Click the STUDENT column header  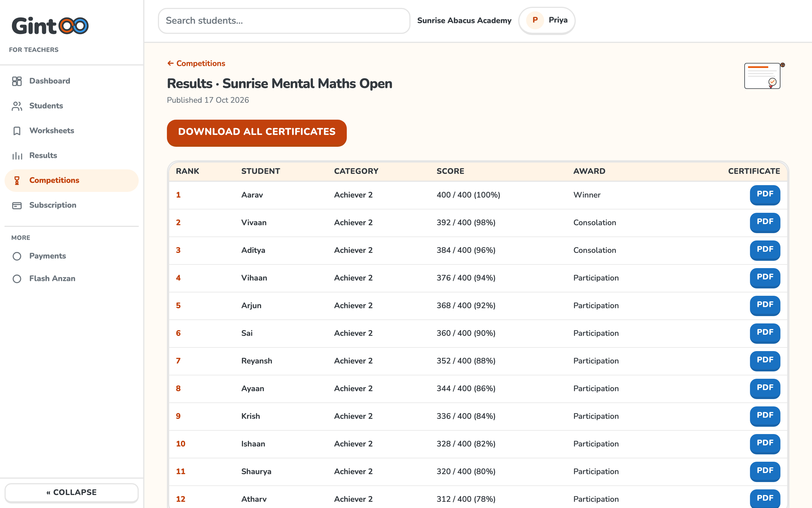tap(261, 171)
